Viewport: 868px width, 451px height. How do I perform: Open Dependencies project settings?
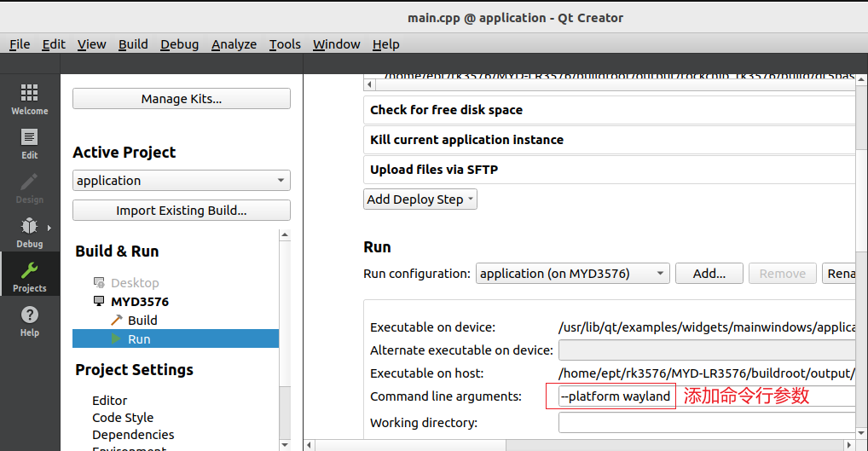[x=133, y=435]
